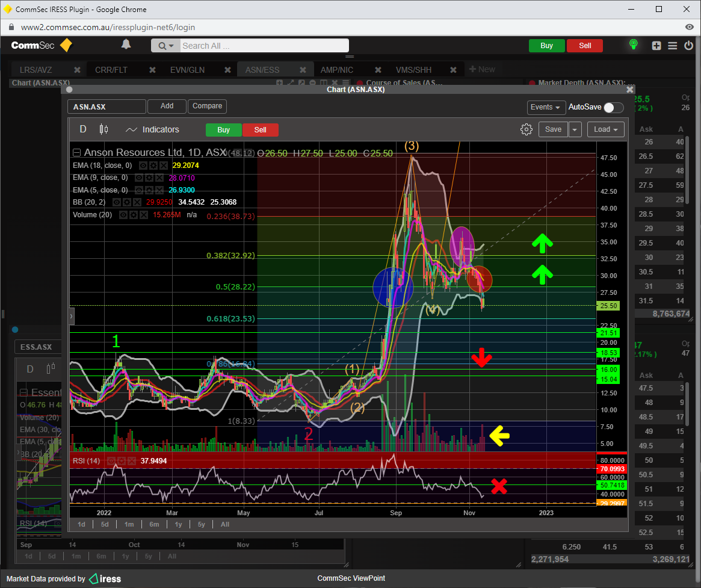Click the green lightbulb icon
This screenshot has height=588, width=701.
[x=633, y=45]
